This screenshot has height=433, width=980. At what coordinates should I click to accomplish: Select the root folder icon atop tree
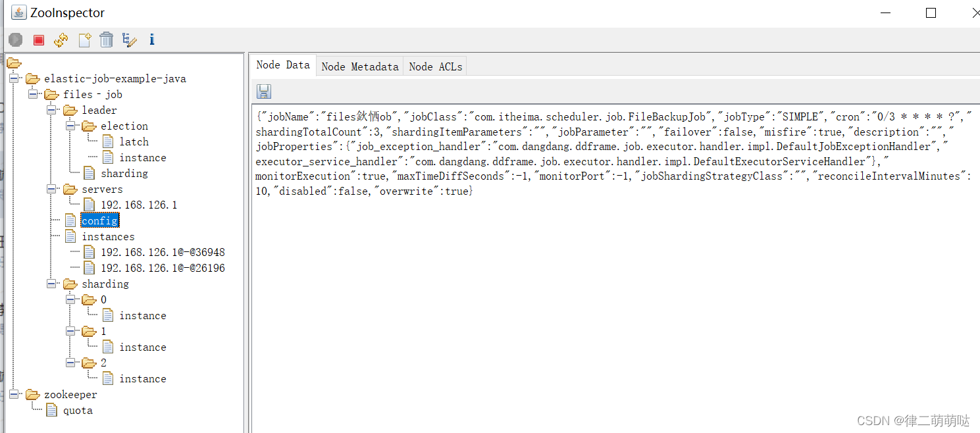(x=14, y=63)
